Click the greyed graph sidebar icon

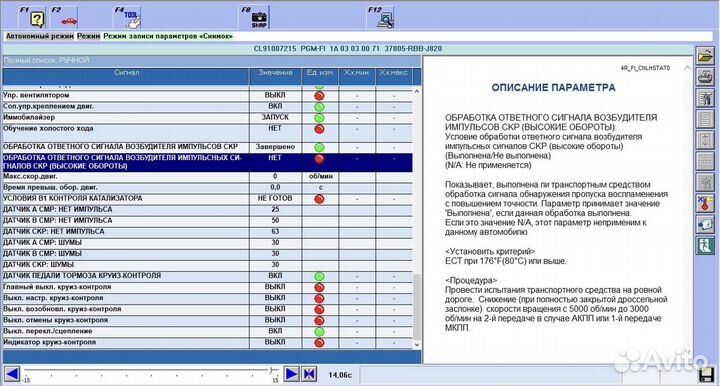(x=705, y=182)
